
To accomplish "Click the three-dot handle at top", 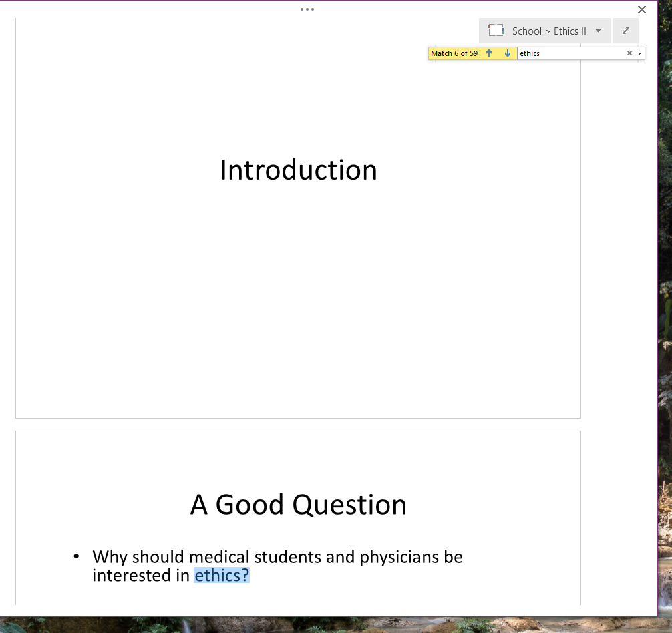I will point(307,9).
